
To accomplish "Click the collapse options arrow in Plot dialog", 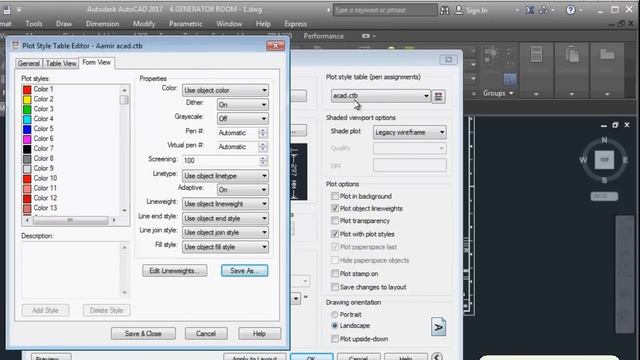I will (x=437, y=357).
